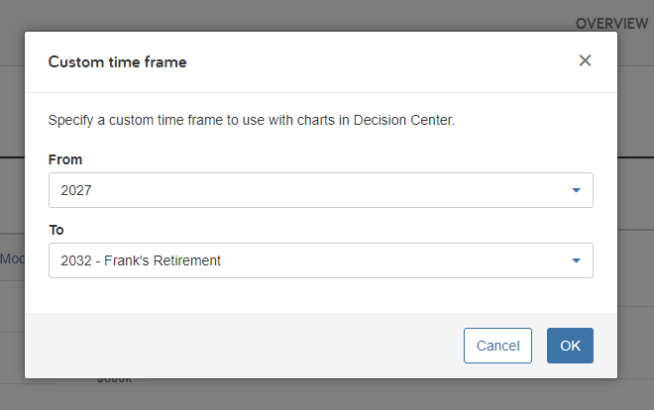Click the chart axis label under dialog

pos(114,380)
